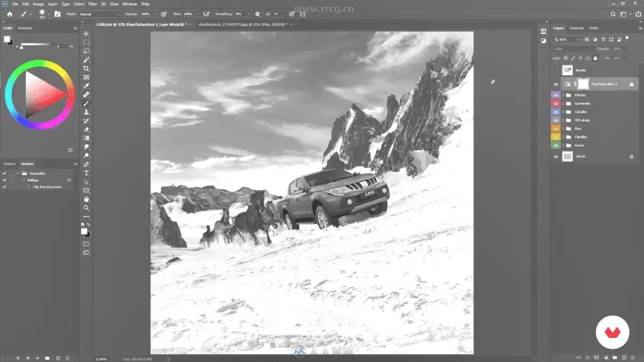Play the selected action
Viewport: 644px width, 362px height.
[x=38, y=358]
